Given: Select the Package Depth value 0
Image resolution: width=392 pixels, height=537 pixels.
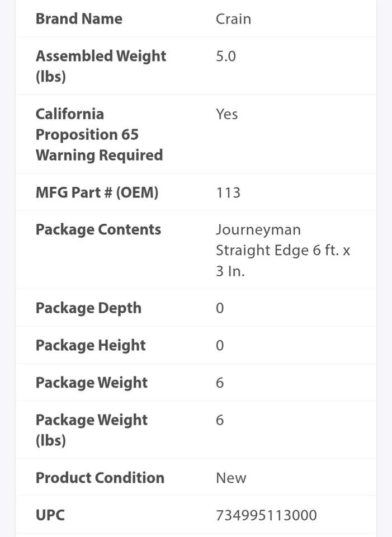Looking at the screenshot, I should click(x=220, y=308).
